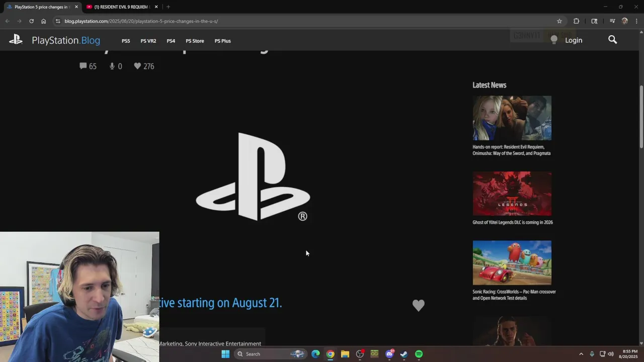
Task: Bookmark this page with star icon
Action: point(559,21)
